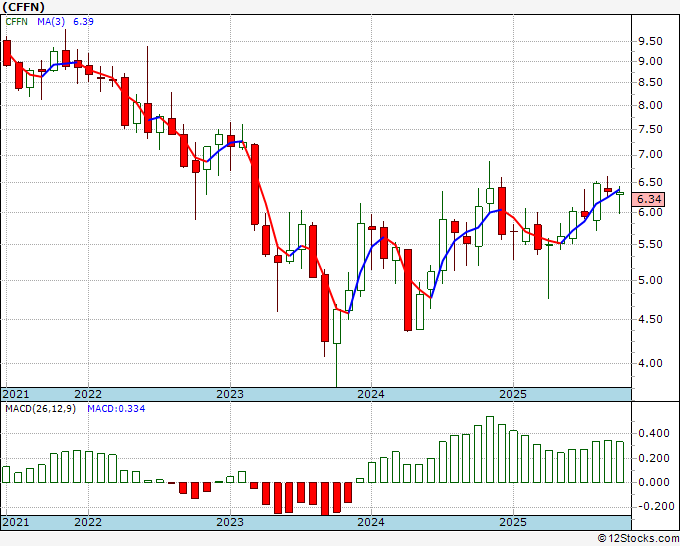Click the last candlestick near 6.34
680x546 pixels.
pos(620,193)
